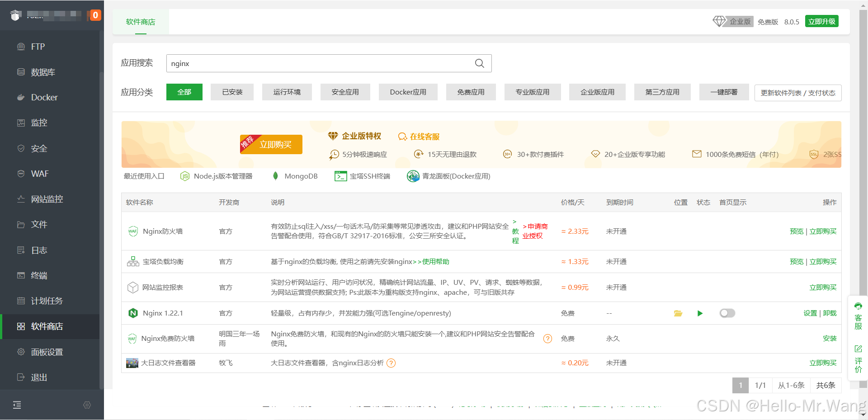Click the 企业版 diamond badge
Viewport: 868px width, 420px height.
click(733, 21)
